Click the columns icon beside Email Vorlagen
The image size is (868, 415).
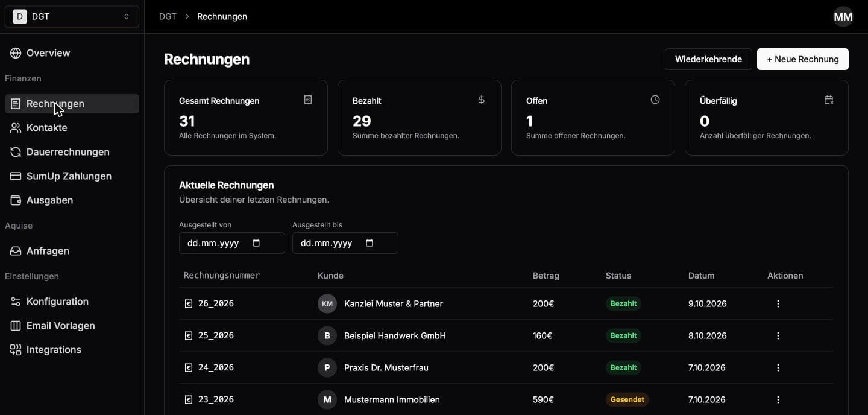tap(16, 326)
